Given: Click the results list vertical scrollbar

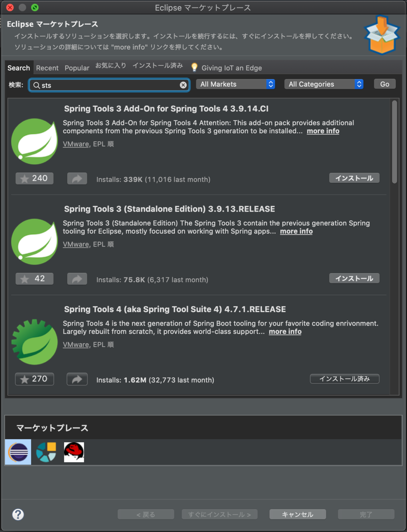Looking at the screenshot, I should pos(394,142).
